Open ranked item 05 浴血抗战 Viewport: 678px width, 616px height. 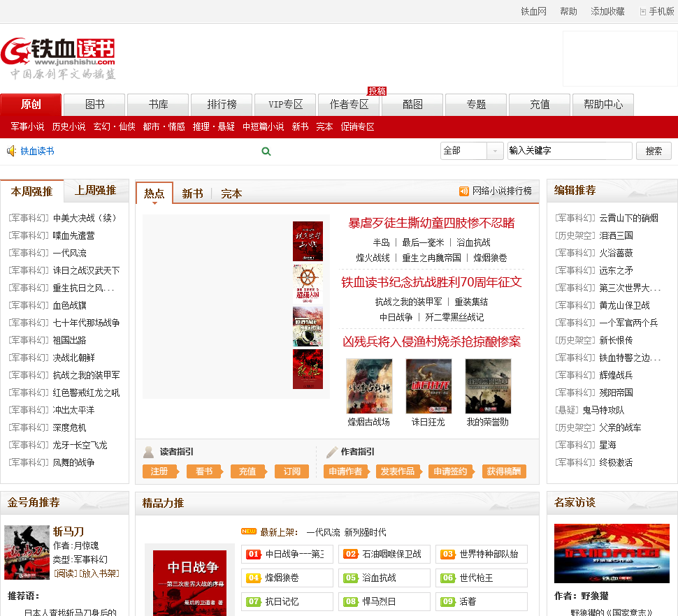tap(384, 578)
